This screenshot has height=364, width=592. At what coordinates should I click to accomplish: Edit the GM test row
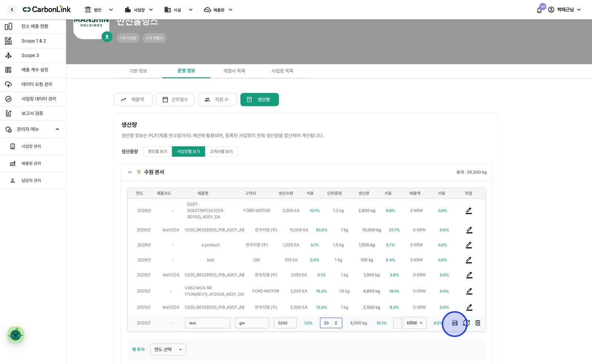click(x=469, y=260)
